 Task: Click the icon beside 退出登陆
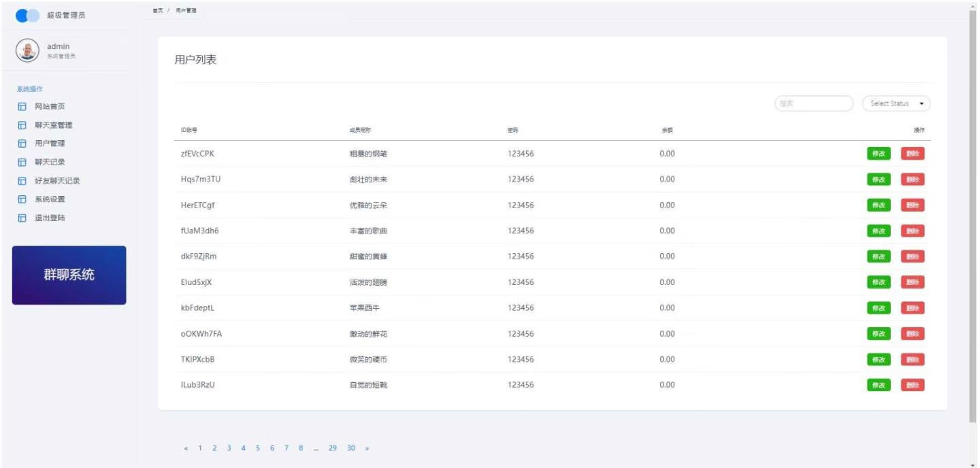tap(22, 218)
